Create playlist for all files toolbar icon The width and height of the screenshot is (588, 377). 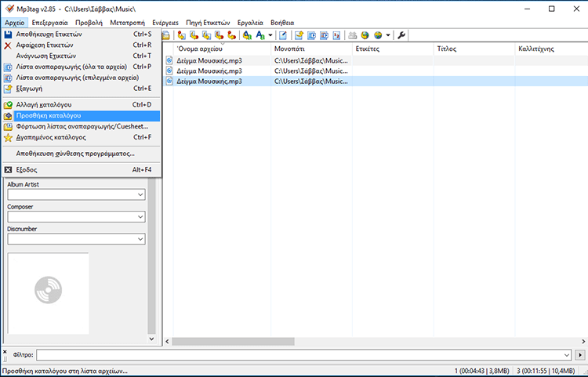pyautogui.click(x=311, y=35)
